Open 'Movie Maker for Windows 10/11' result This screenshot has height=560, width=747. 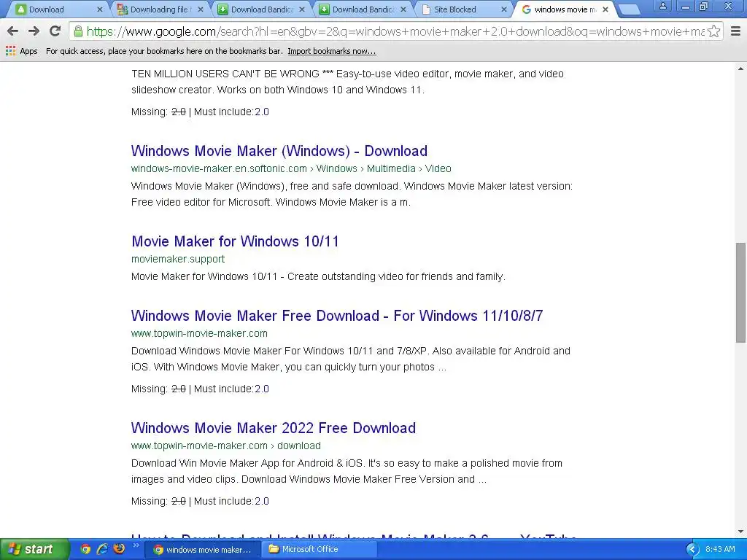coord(235,241)
